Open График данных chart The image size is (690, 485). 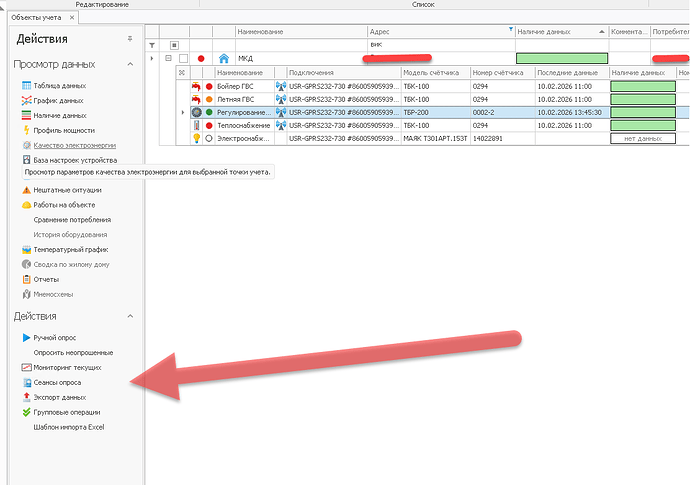[x=57, y=101]
